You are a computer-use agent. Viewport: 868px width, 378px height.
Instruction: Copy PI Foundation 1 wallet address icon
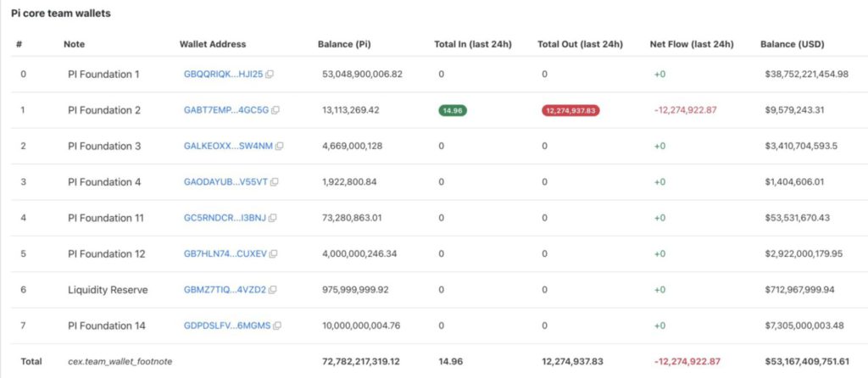pos(270,75)
